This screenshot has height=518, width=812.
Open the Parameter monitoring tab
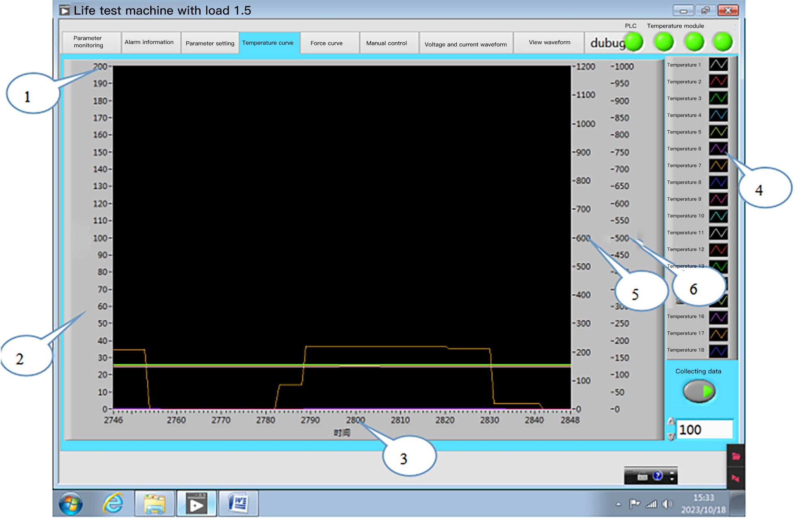pyautogui.click(x=91, y=42)
